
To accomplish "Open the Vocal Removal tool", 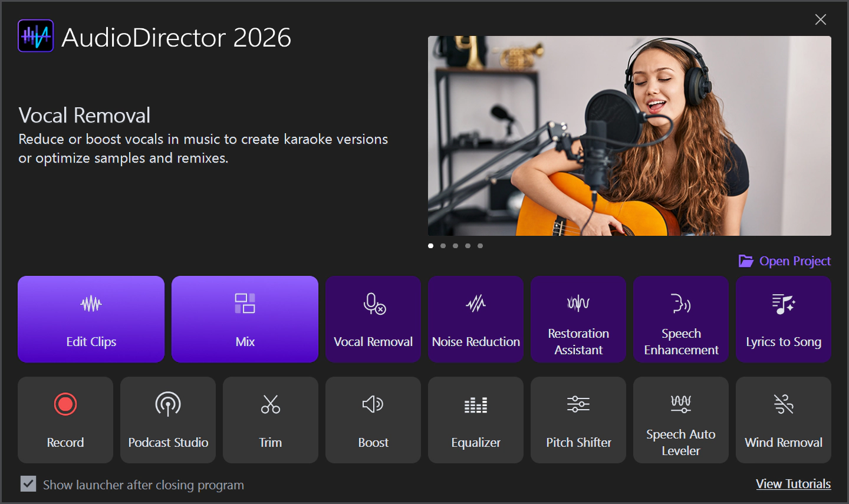I will click(x=373, y=319).
